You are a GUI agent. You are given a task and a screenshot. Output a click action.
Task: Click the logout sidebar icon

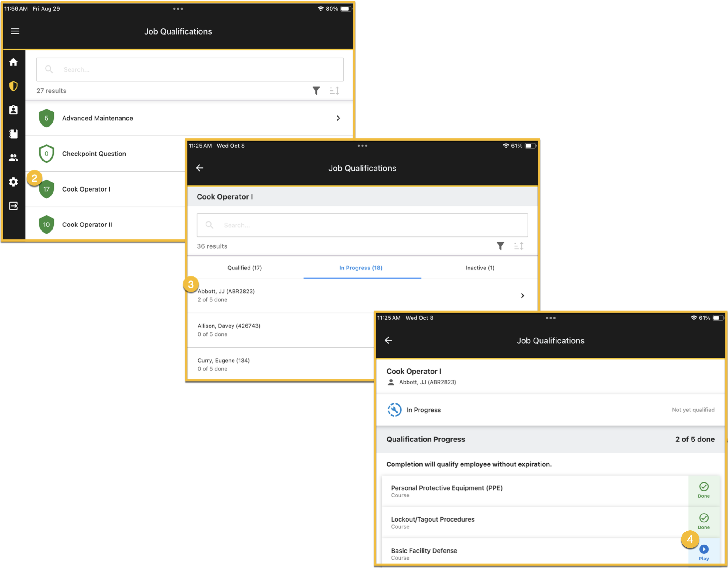pyautogui.click(x=13, y=206)
